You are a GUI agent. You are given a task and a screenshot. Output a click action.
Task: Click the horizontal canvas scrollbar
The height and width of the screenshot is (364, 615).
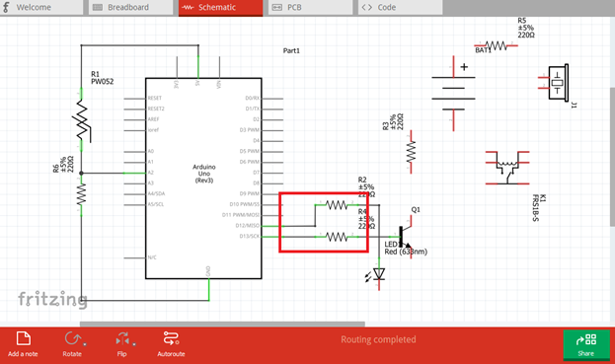pyautogui.click(x=222, y=324)
